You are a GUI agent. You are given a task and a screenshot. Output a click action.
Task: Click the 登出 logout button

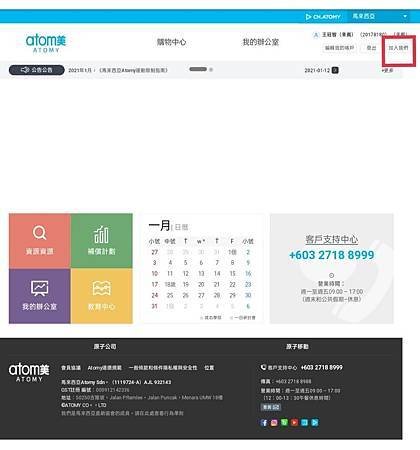pos(371,48)
